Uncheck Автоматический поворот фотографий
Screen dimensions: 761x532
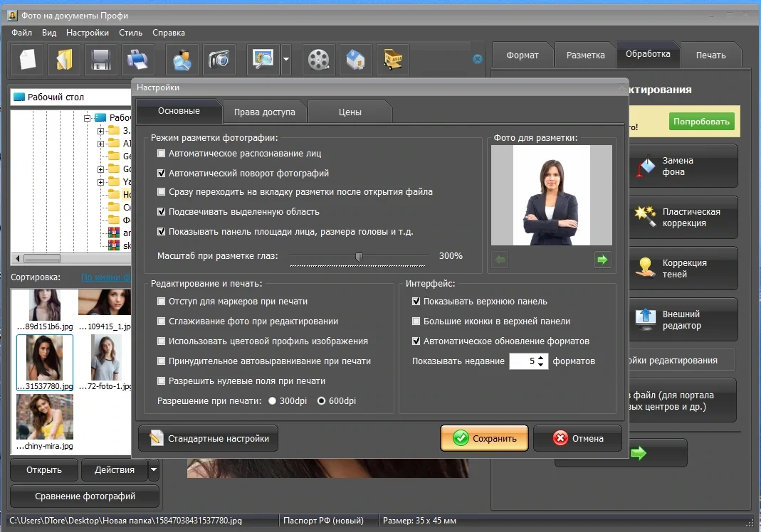coord(161,173)
